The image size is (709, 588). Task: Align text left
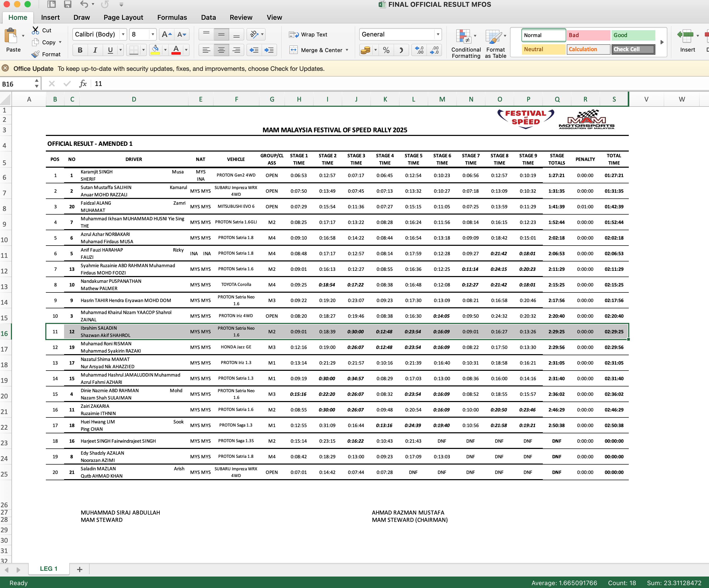tap(206, 50)
